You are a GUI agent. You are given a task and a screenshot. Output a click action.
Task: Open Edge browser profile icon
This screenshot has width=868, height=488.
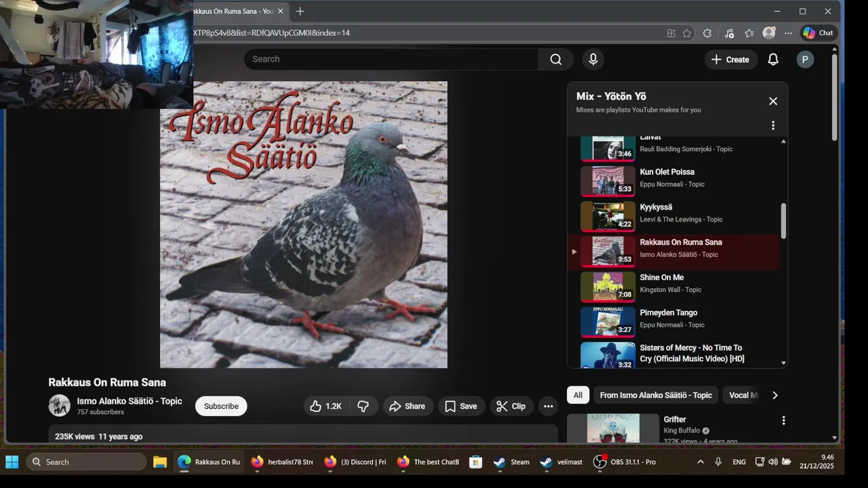pyautogui.click(x=769, y=33)
